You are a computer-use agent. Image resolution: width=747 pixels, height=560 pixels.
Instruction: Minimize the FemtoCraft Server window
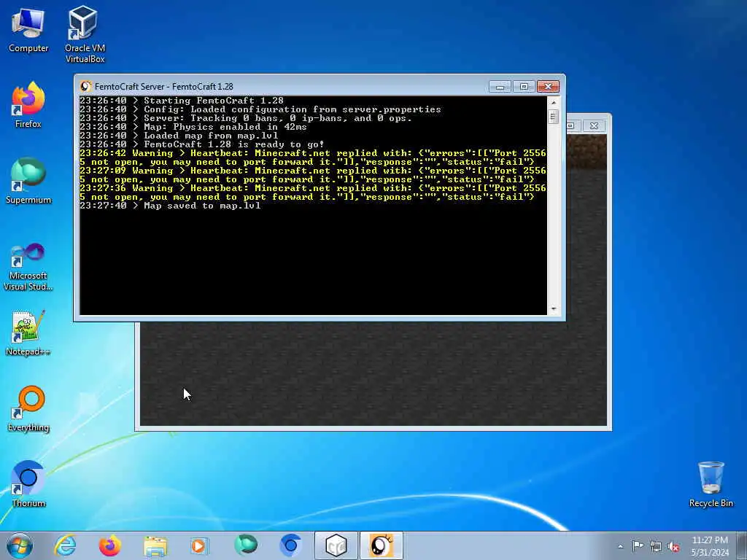[500, 87]
